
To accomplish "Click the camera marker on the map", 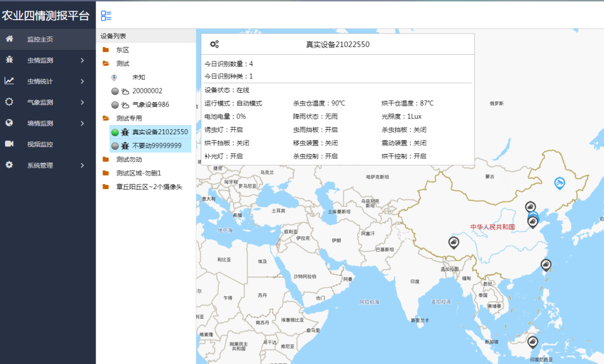I will coord(559,183).
